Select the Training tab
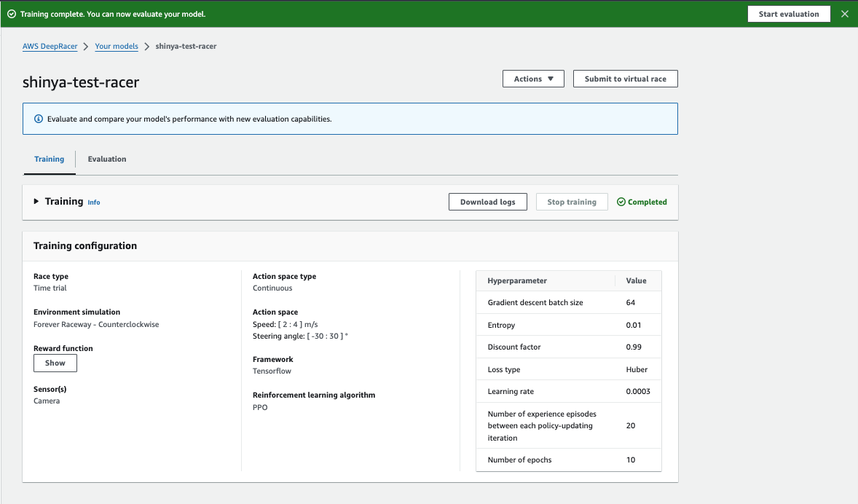 click(x=50, y=160)
